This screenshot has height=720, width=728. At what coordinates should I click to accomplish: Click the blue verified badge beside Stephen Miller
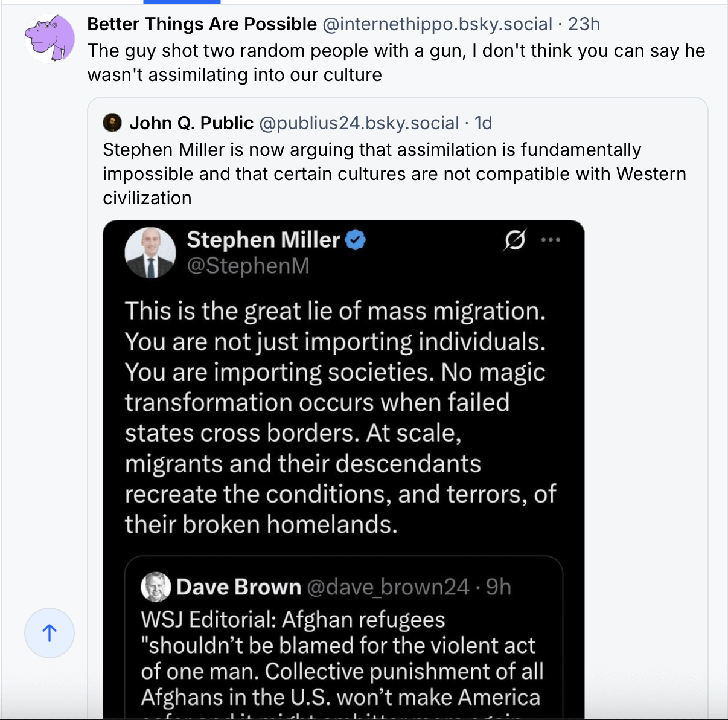356,240
